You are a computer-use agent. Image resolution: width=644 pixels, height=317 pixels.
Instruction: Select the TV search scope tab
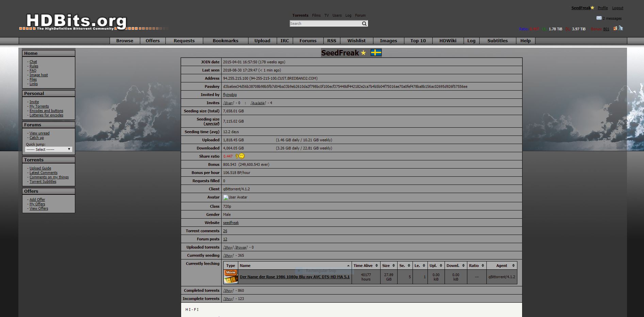coord(326,15)
